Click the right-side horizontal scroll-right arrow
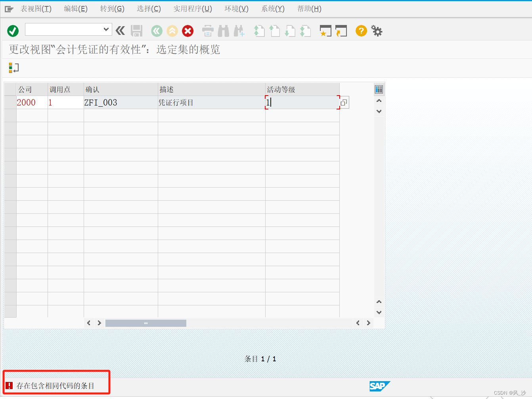This screenshot has width=532, height=399. pyautogui.click(x=369, y=323)
